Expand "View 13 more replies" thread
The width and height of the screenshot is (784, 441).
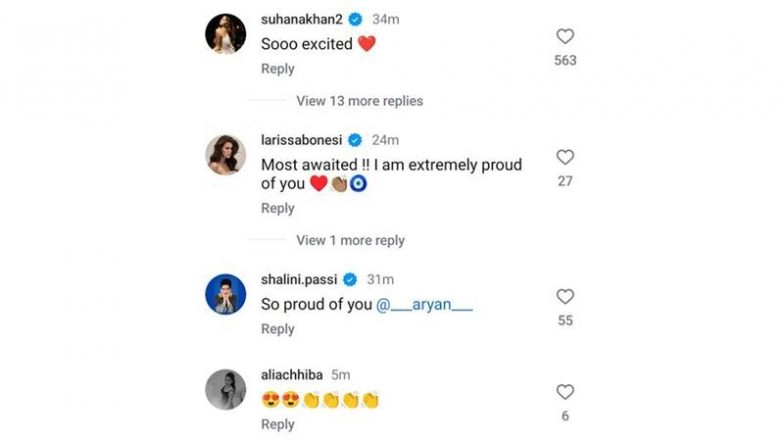point(359,101)
